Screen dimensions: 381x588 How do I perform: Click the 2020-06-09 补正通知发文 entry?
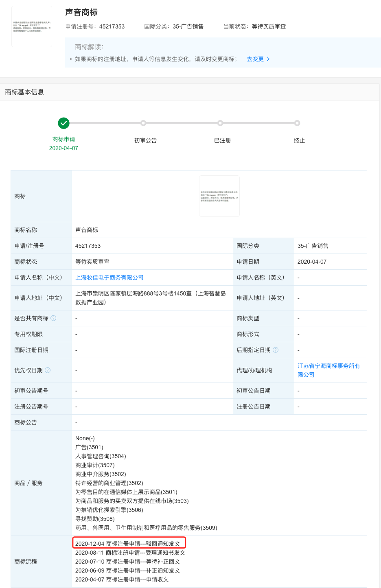(x=127, y=571)
